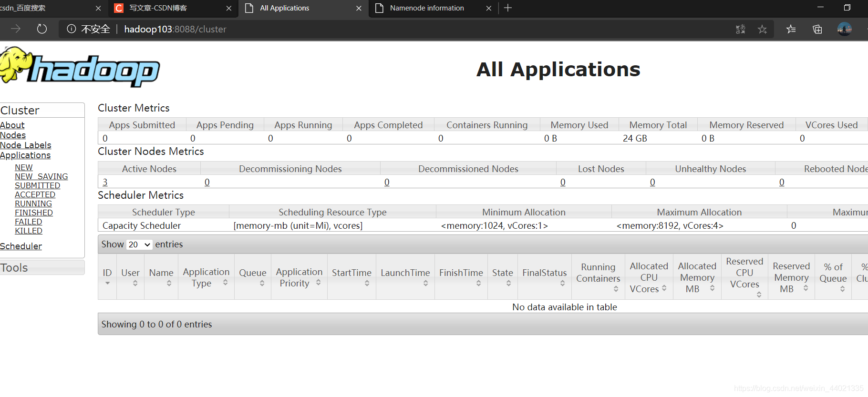Collapse the Cluster sidebar section
The height and width of the screenshot is (397, 868).
pyautogui.click(x=42, y=111)
